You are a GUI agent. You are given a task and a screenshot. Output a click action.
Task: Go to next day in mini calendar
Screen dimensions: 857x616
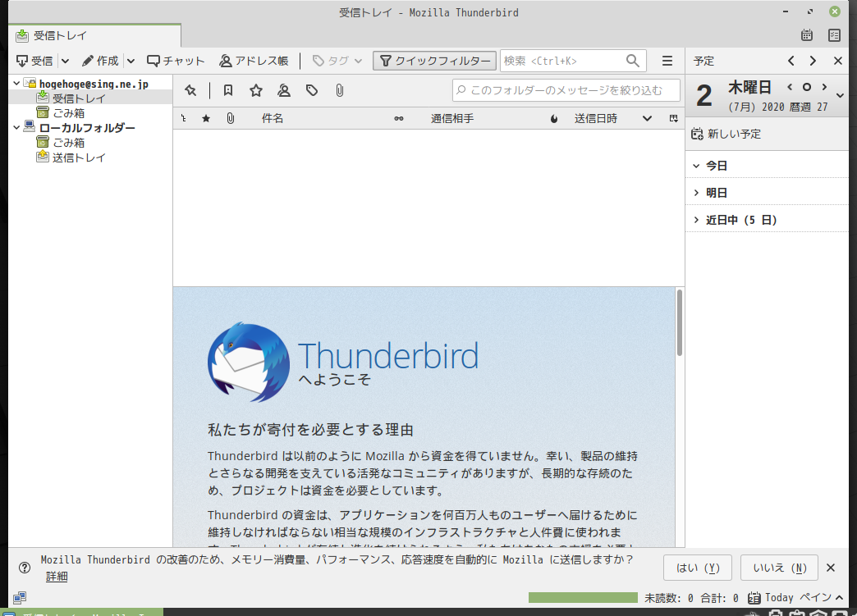[x=824, y=87]
